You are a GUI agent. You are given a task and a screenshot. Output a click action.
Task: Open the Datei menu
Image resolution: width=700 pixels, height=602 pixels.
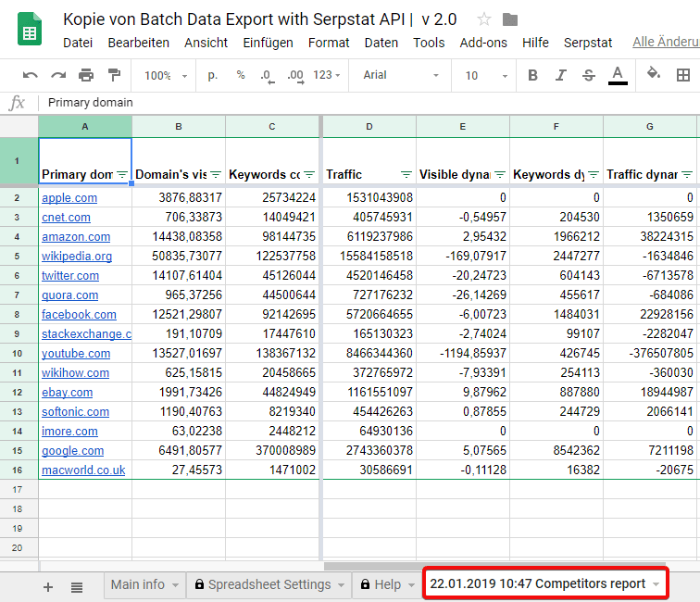tap(78, 43)
